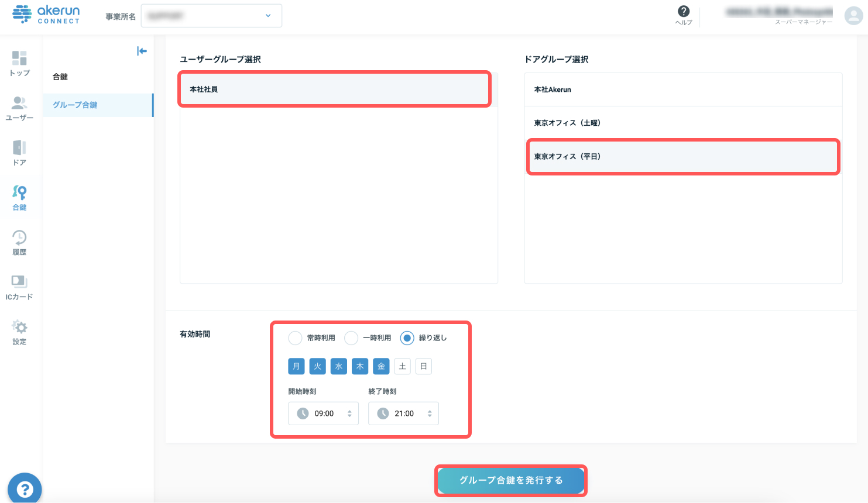868x503 pixels.
Task: Select the 繰り返し radio option
Action: (407, 338)
